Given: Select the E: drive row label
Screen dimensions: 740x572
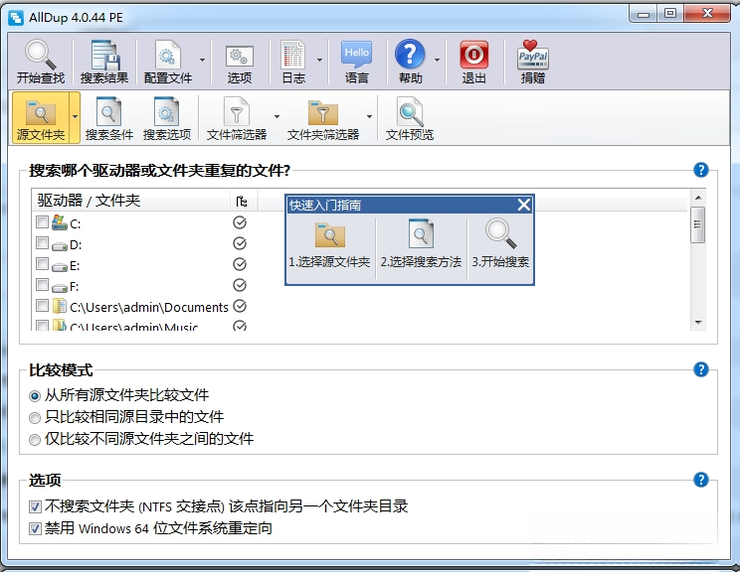Looking at the screenshot, I should [75, 266].
